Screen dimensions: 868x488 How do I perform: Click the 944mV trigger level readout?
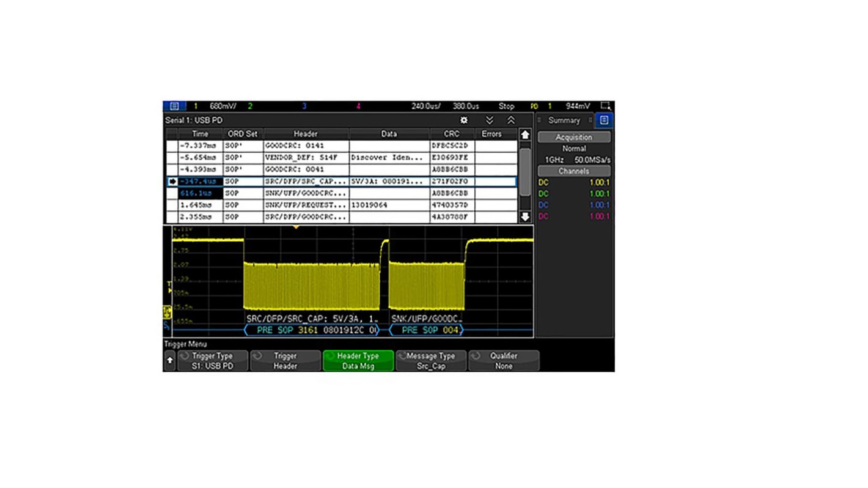(x=578, y=106)
